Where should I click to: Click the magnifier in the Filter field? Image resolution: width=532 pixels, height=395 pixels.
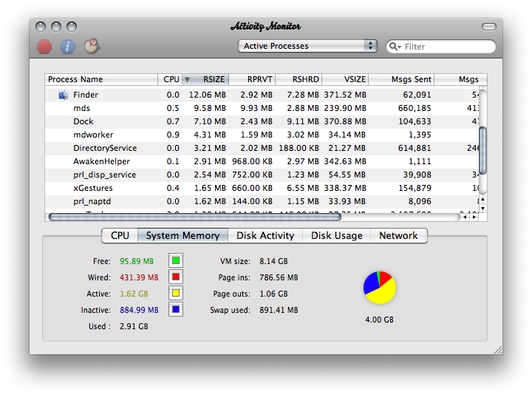[x=395, y=46]
